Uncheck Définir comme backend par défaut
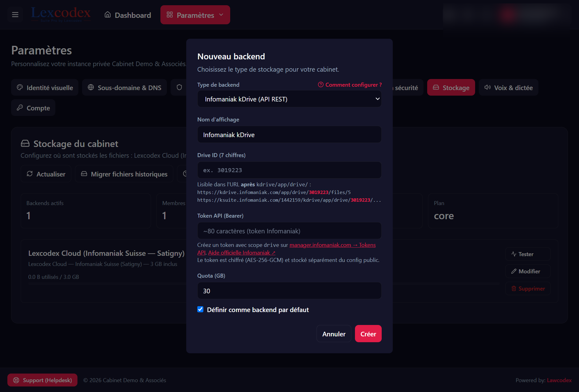Screen dimensions: 579x392 tap(200, 309)
